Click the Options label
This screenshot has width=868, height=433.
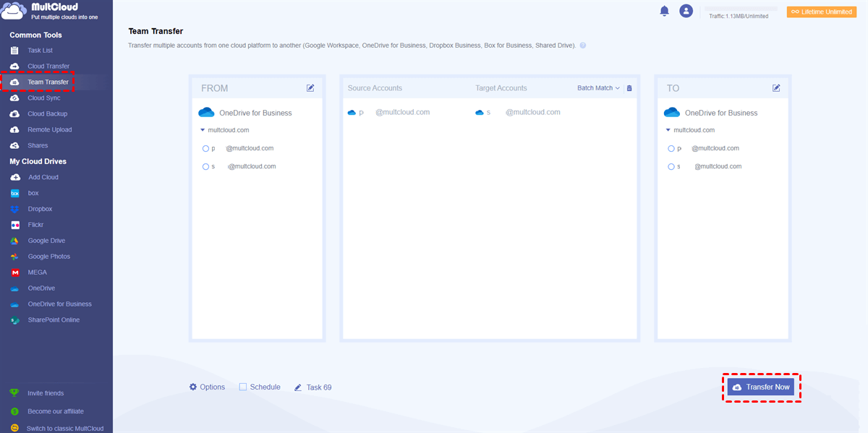tap(213, 387)
